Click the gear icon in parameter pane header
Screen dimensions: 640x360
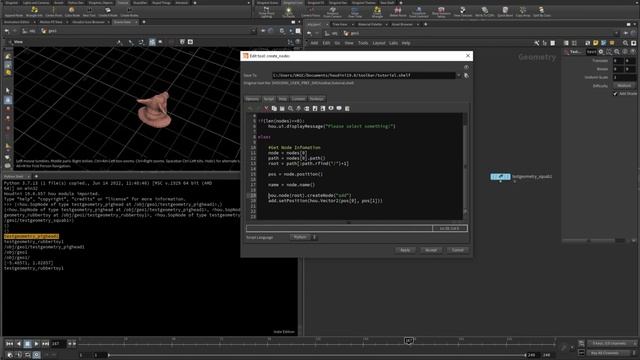click(601, 52)
